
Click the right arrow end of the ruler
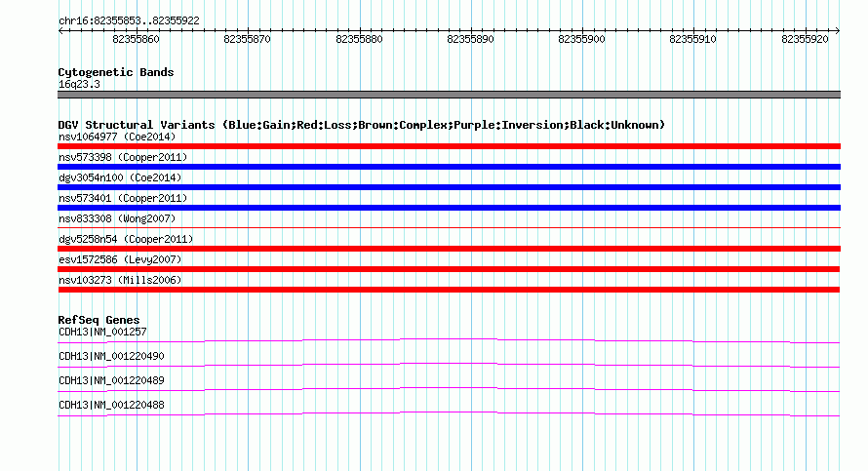(x=838, y=31)
